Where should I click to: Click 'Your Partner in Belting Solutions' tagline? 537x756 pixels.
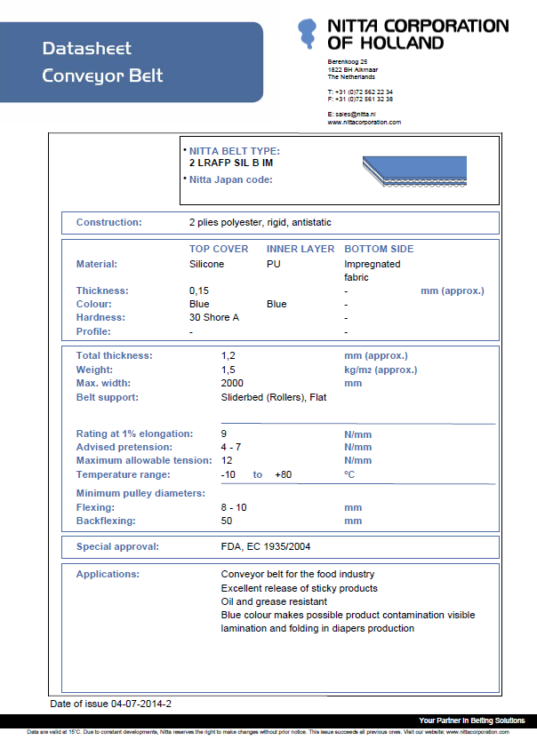[472, 720]
